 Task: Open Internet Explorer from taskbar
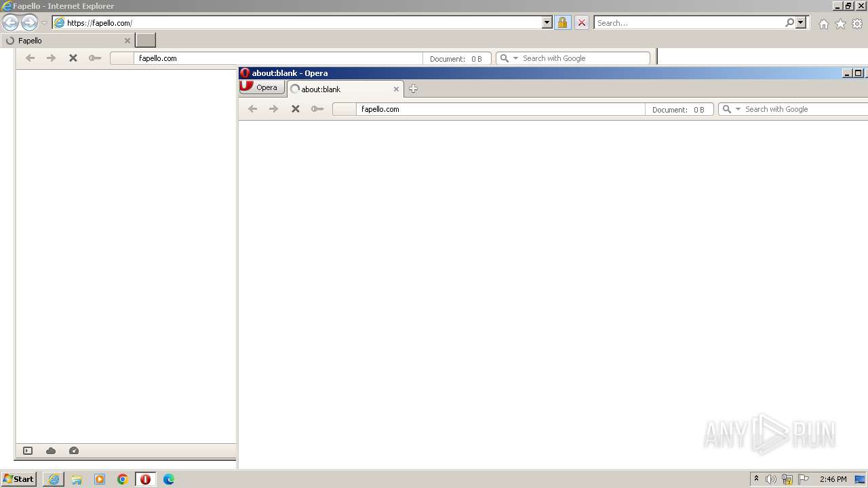[54, 479]
